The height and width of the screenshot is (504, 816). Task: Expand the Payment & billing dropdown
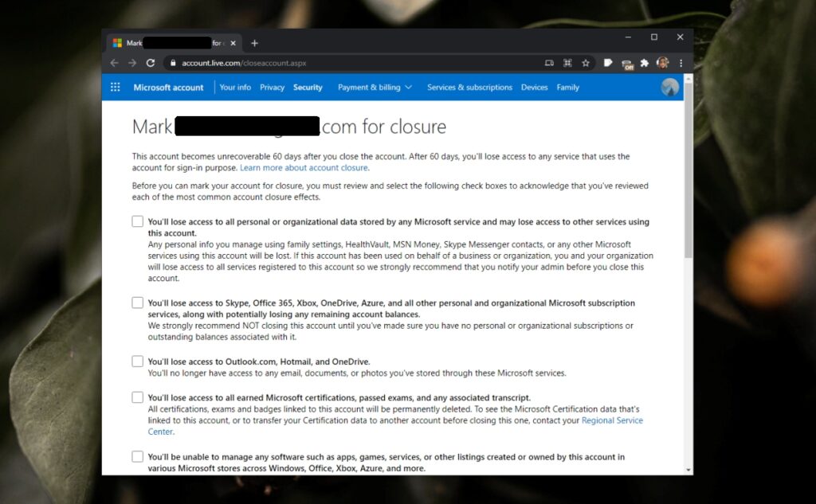point(375,87)
